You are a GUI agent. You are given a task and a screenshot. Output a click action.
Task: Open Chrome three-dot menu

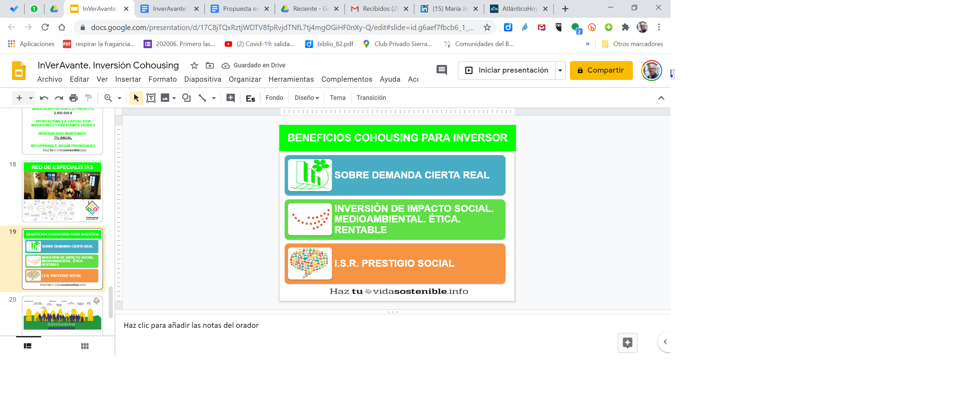[659, 27]
